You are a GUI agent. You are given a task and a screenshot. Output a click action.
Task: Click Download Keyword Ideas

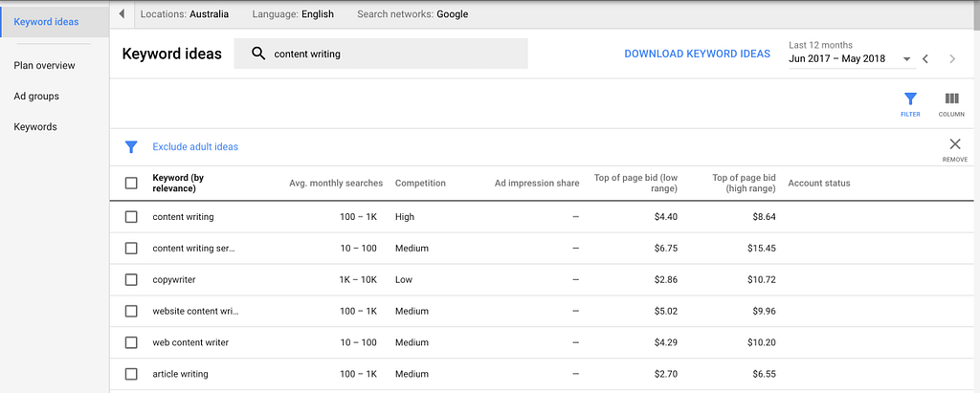pyautogui.click(x=697, y=55)
